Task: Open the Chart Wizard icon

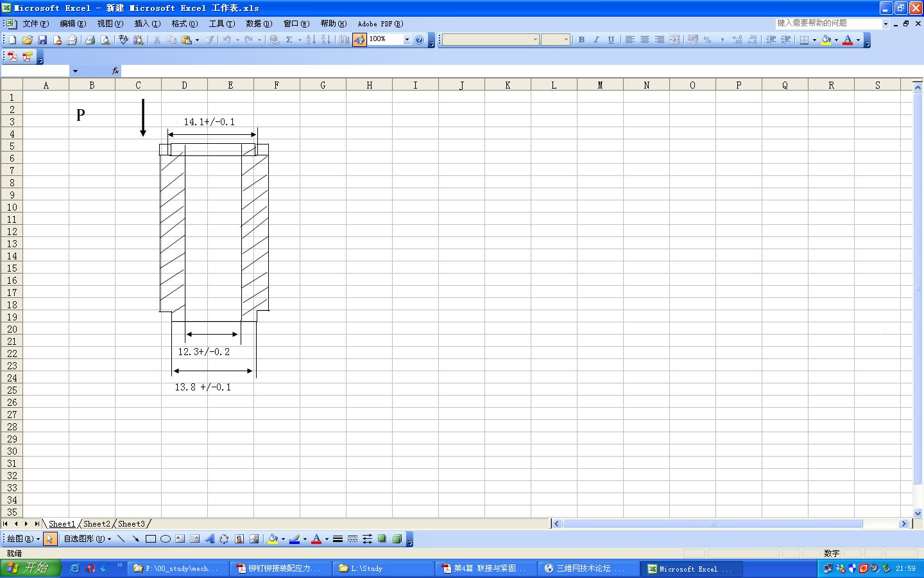Action: (x=344, y=40)
